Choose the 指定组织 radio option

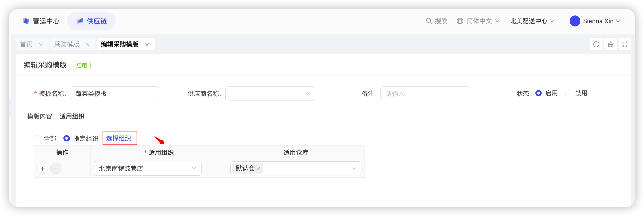(66, 138)
